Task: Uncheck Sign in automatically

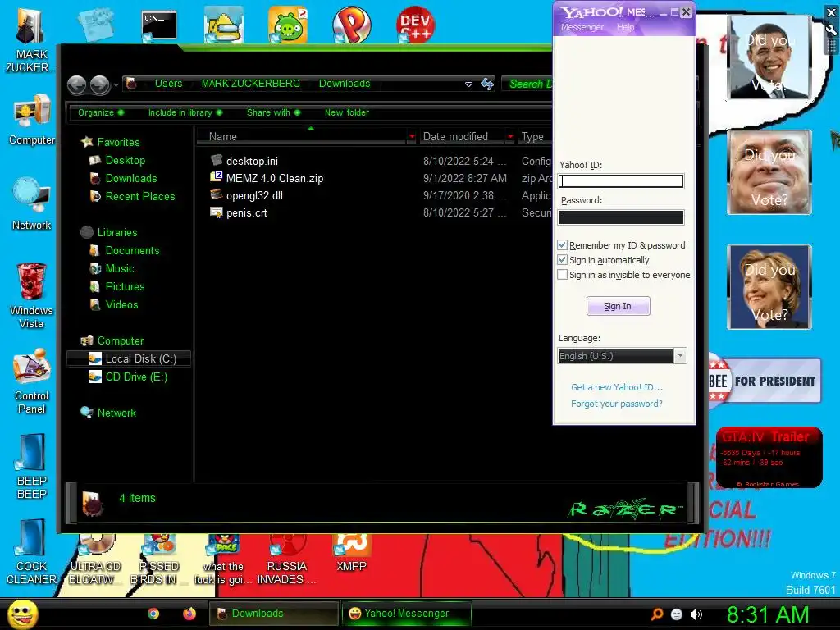Action: (562, 260)
